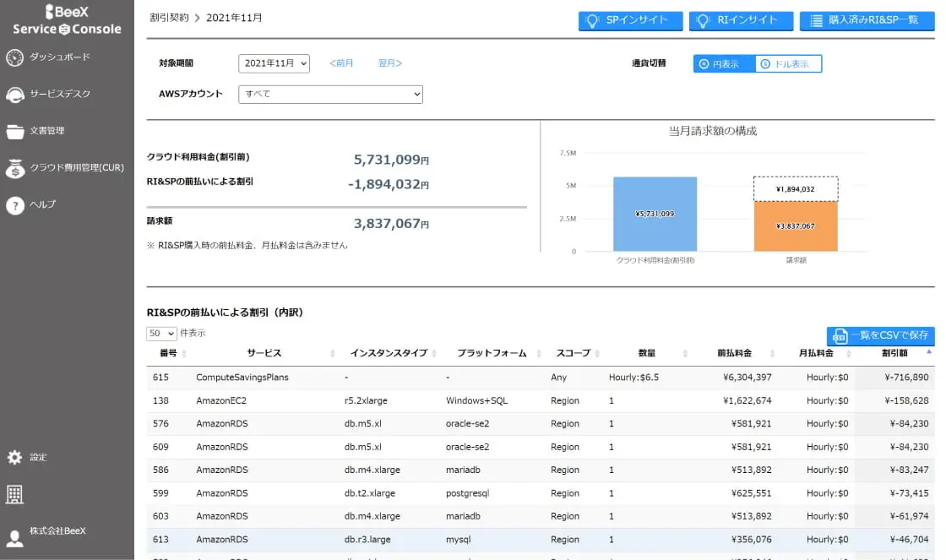
Task: Click row number 576 in the table
Action: pos(160,424)
